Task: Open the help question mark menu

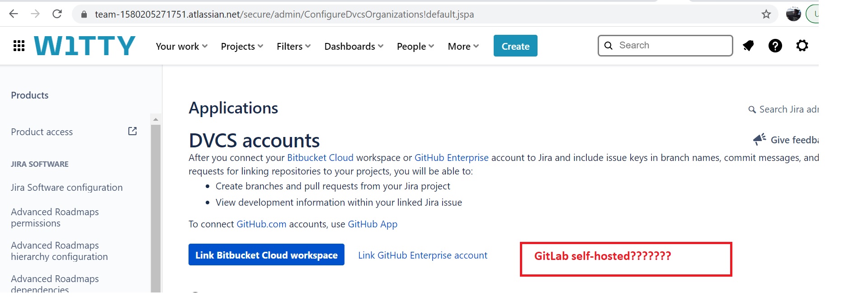Action: (775, 46)
